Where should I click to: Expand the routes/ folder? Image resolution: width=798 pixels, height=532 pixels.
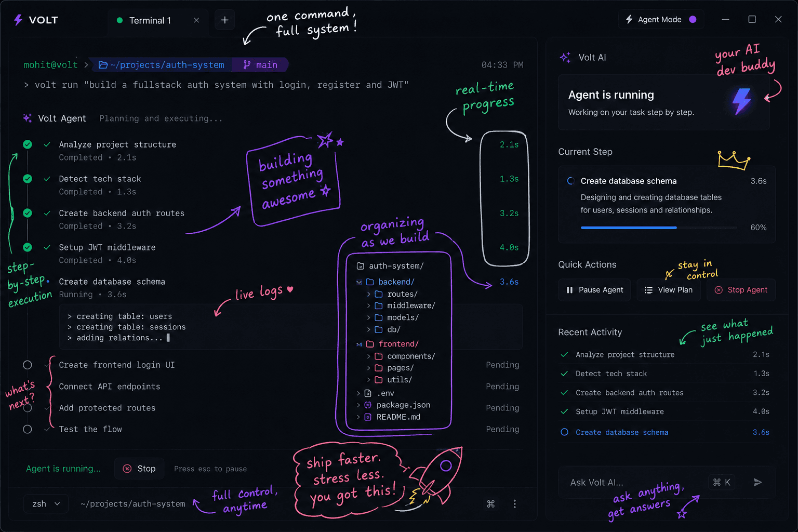[x=369, y=294]
